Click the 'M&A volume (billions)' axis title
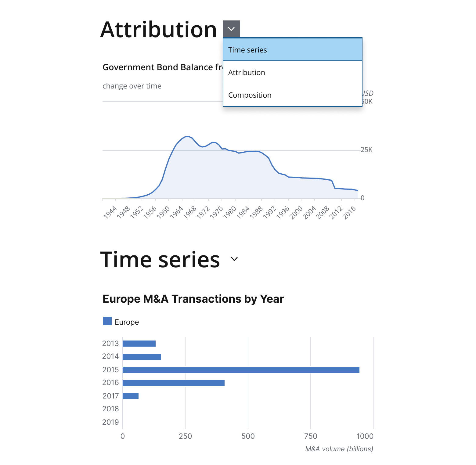476x465 pixels. (x=339, y=449)
